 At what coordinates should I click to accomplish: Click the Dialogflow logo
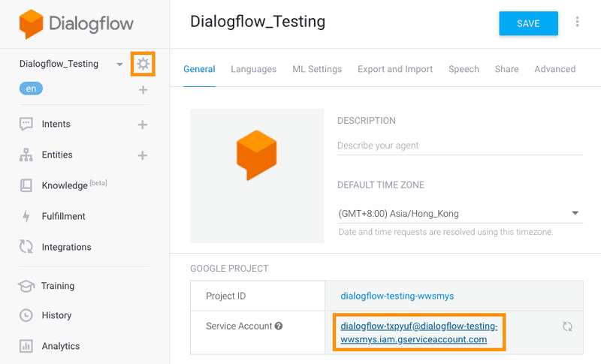coord(77,24)
